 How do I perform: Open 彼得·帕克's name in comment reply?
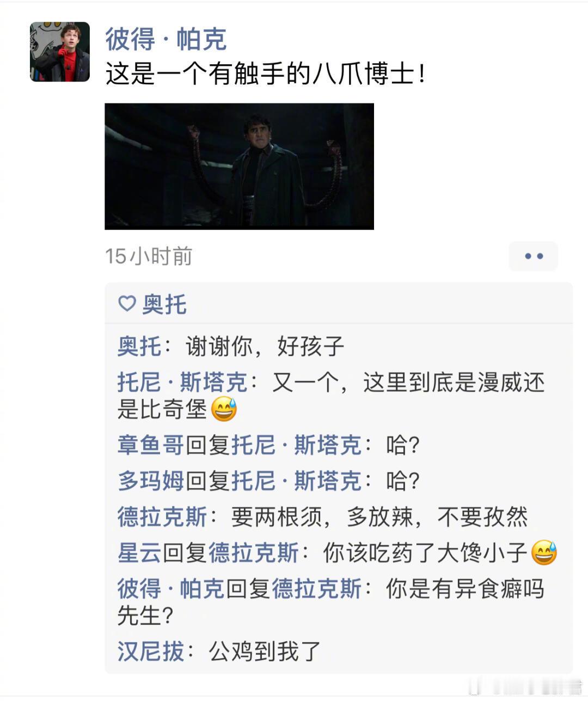[171, 588]
